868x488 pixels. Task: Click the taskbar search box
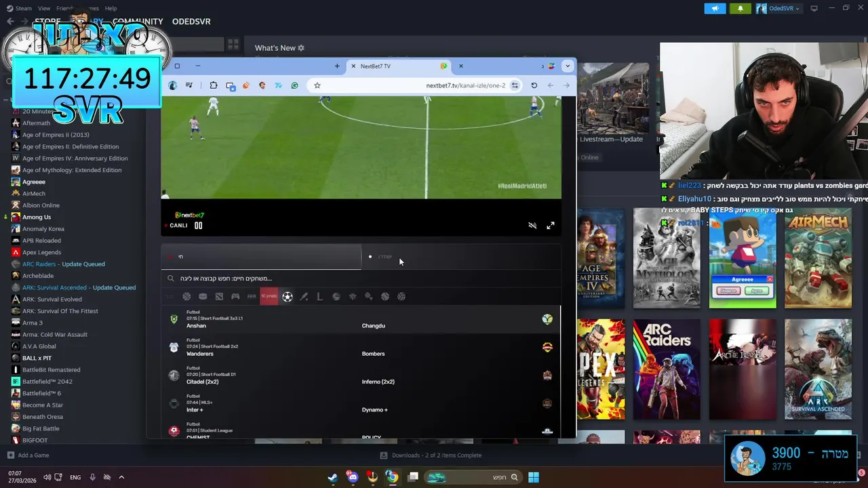point(473,477)
